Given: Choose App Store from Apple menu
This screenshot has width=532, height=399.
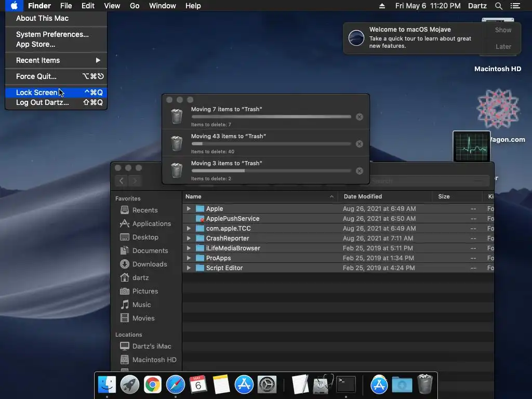Looking at the screenshot, I should click(56, 44).
